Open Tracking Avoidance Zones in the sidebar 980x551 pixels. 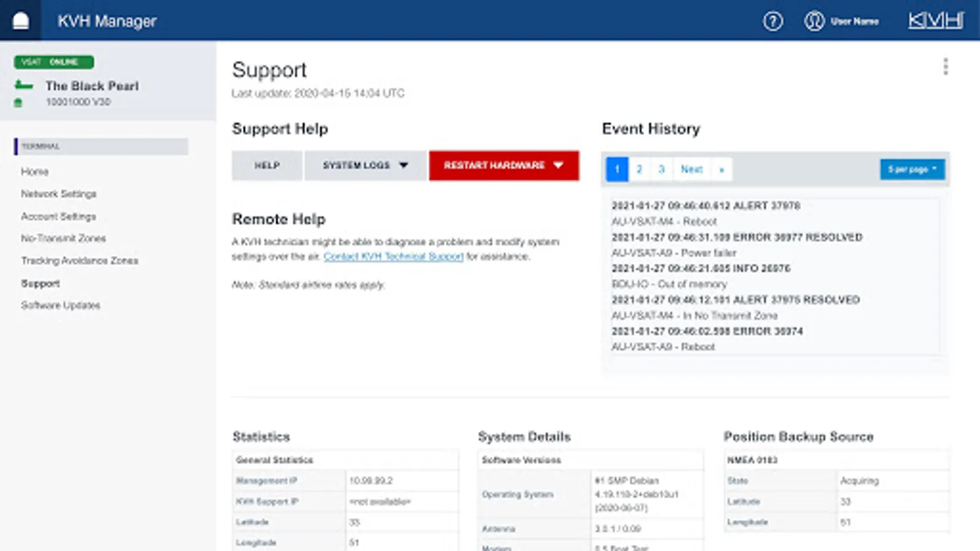tap(80, 261)
